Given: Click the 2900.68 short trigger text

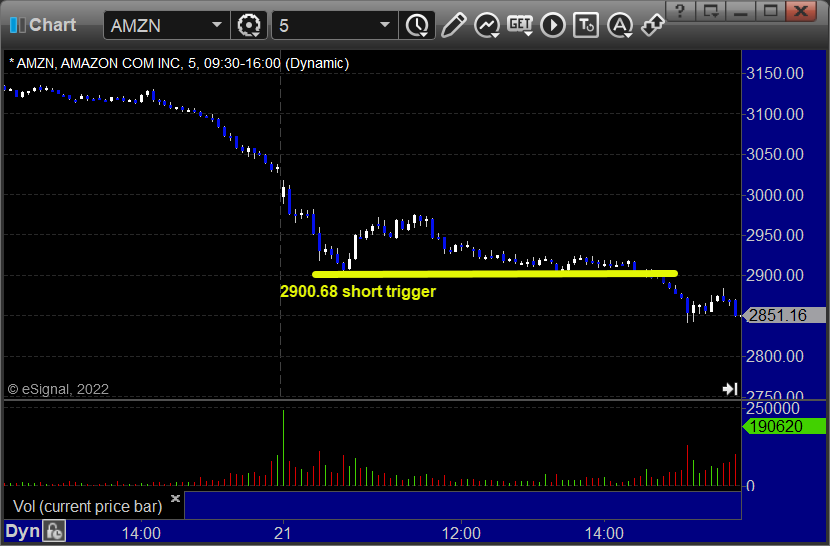Looking at the screenshot, I should 358,291.
